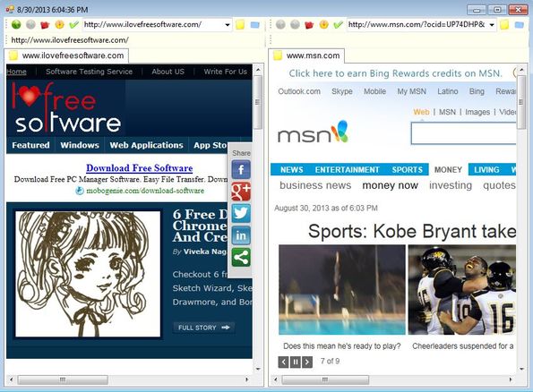
Task: Click the investing sub-link on MSN
Action: 451,185
